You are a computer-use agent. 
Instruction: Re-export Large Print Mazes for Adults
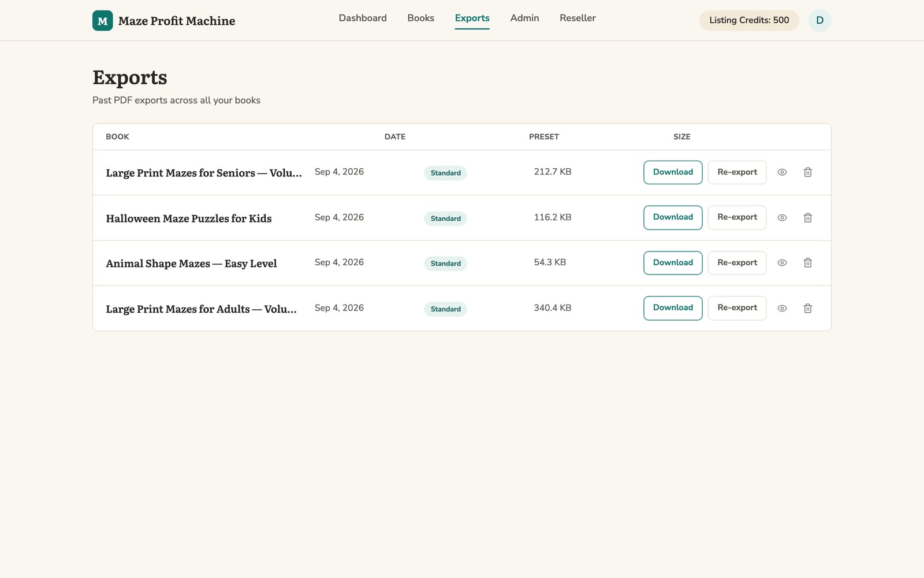pos(737,308)
